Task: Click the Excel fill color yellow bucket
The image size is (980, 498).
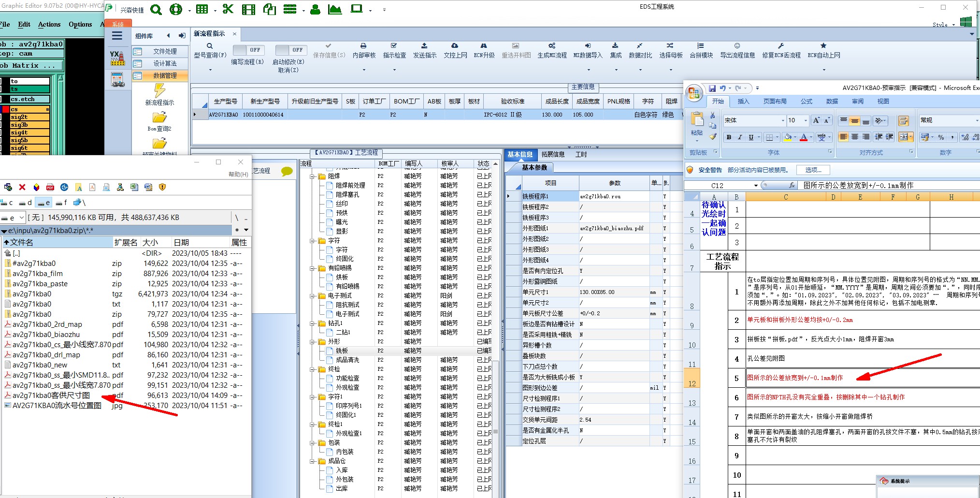Action: (788, 137)
